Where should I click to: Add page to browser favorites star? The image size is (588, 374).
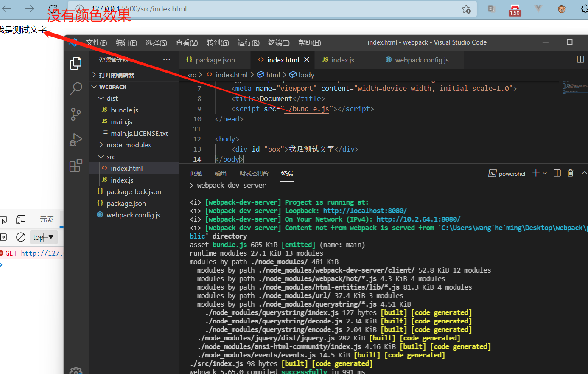click(466, 9)
